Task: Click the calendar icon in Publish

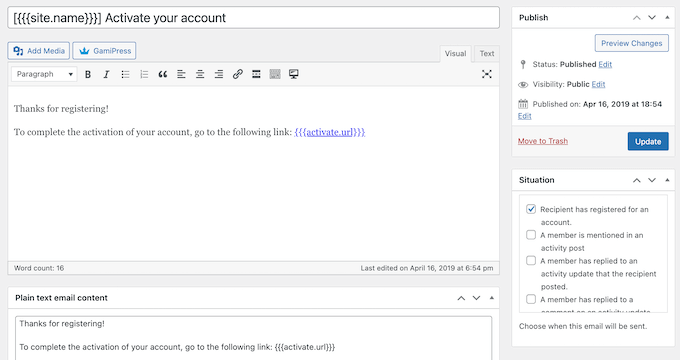Action: click(x=523, y=104)
